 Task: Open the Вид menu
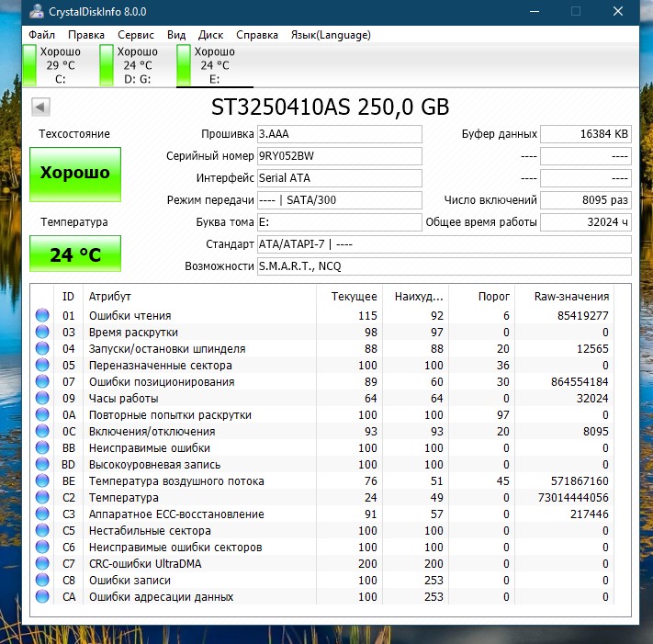(x=176, y=35)
